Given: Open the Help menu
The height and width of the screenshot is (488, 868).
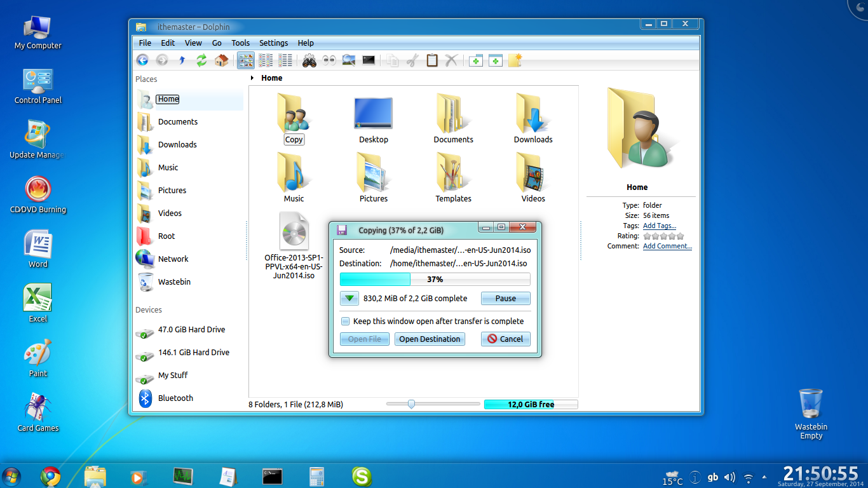Looking at the screenshot, I should click(x=306, y=43).
